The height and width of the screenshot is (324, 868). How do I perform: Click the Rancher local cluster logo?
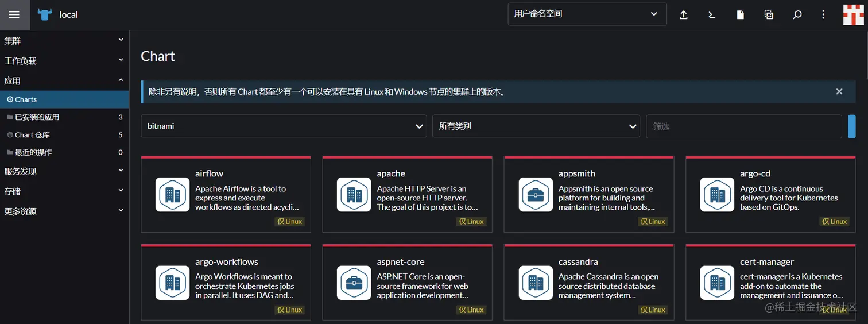(45, 14)
